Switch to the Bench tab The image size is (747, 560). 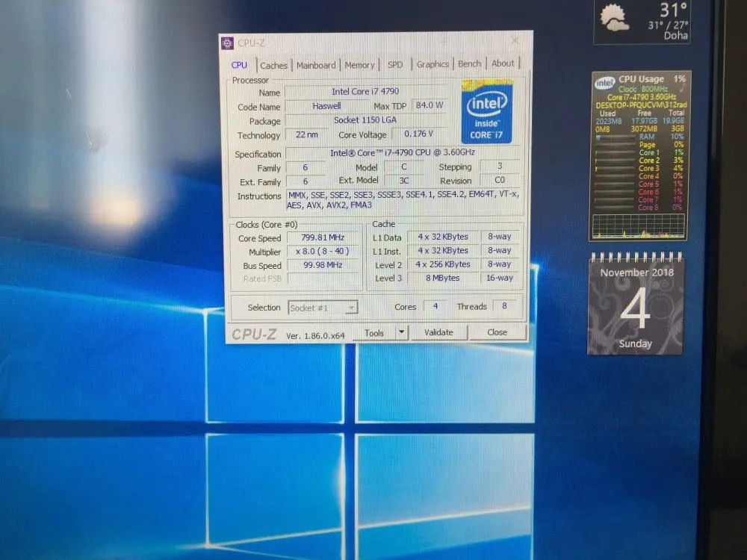point(469,63)
